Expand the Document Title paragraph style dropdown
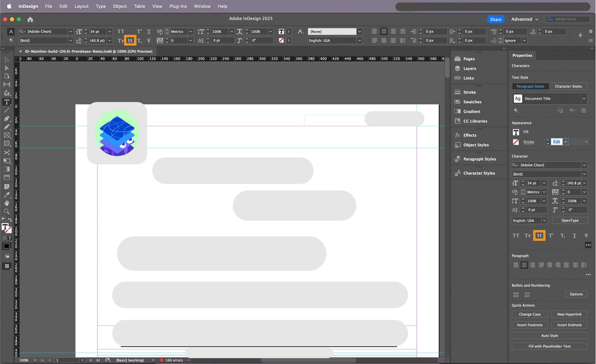The width and height of the screenshot is (596, 364). tap(584, 99)
